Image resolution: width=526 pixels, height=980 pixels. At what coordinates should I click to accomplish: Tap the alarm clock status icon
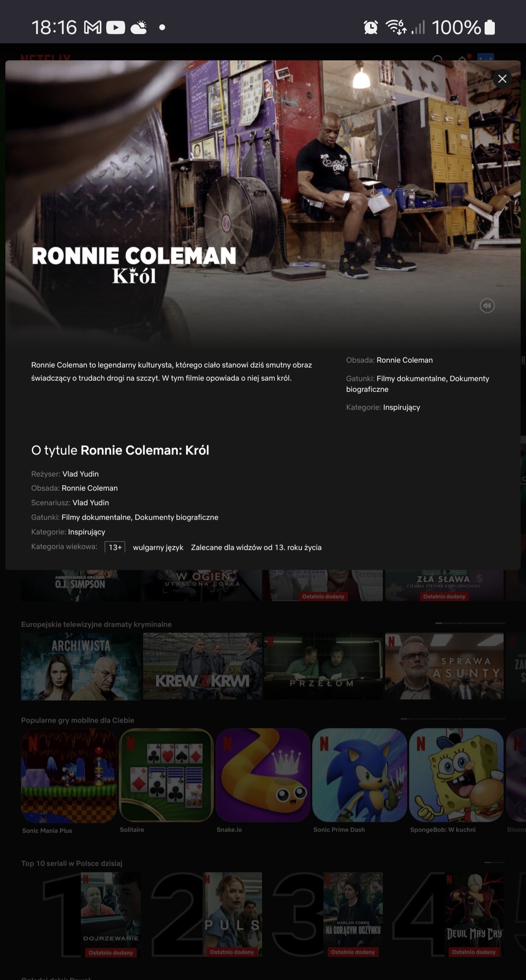(371, 27)
